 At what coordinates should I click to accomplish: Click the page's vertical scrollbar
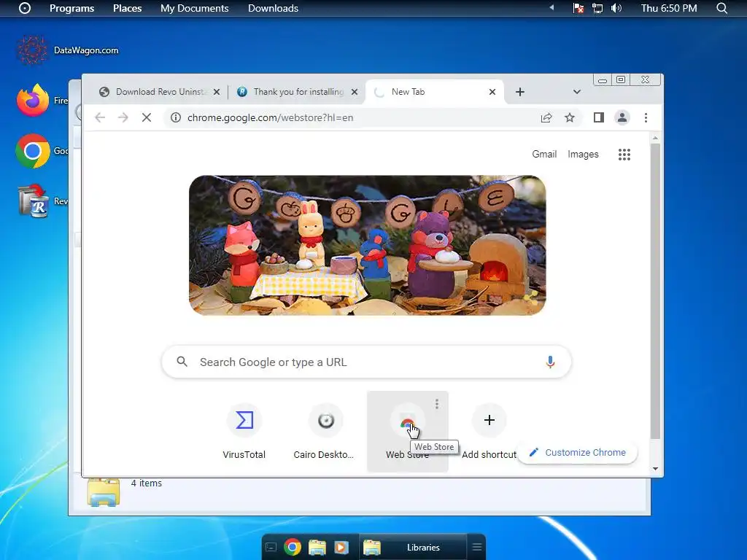[656, 291]
